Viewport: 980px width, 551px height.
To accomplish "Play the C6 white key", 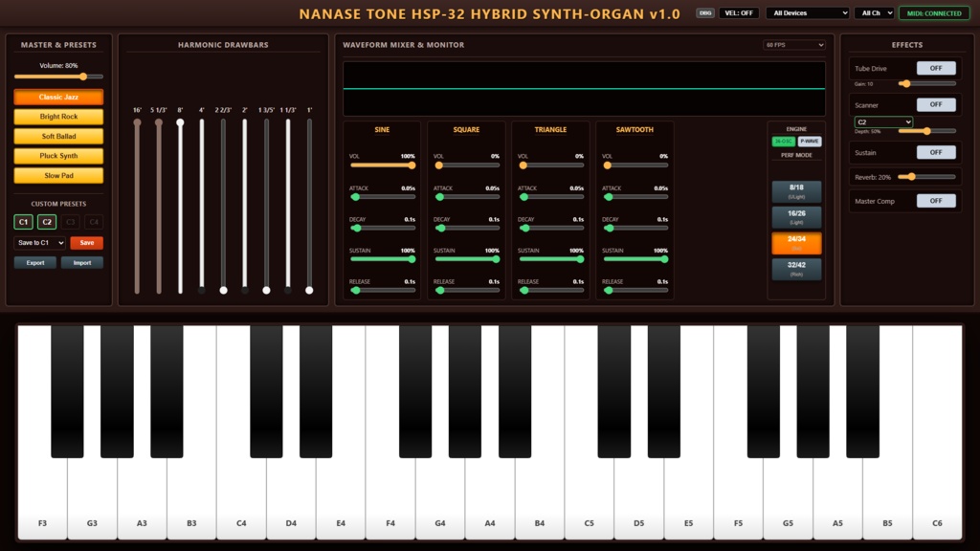I will 937,499.
